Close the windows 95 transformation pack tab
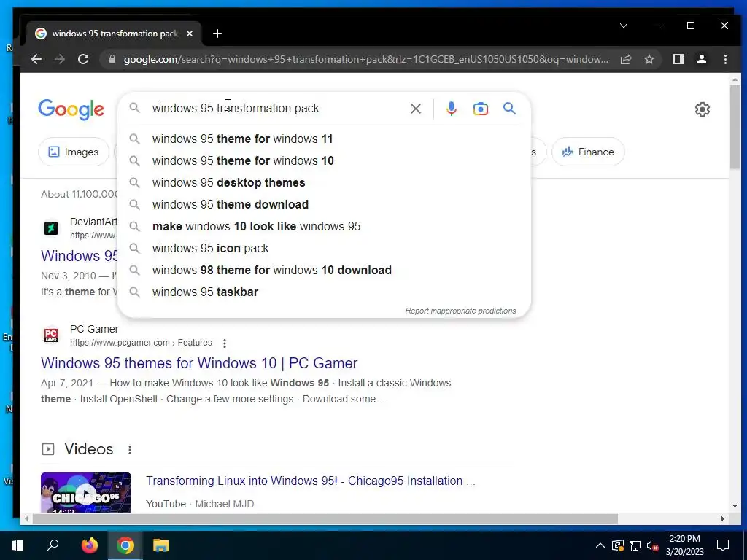 [x=190, y=34]
